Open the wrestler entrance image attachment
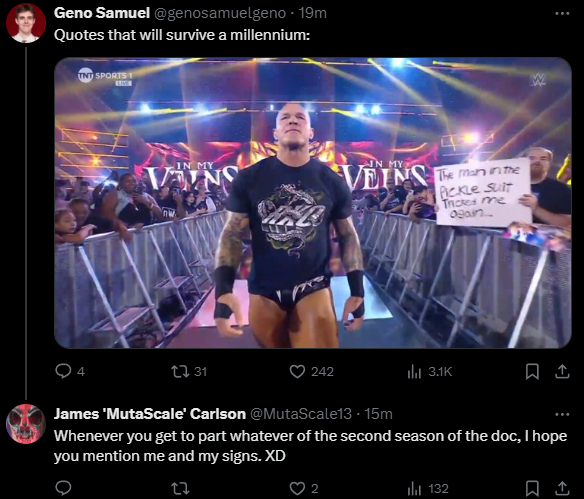 [x=313, y=203]
